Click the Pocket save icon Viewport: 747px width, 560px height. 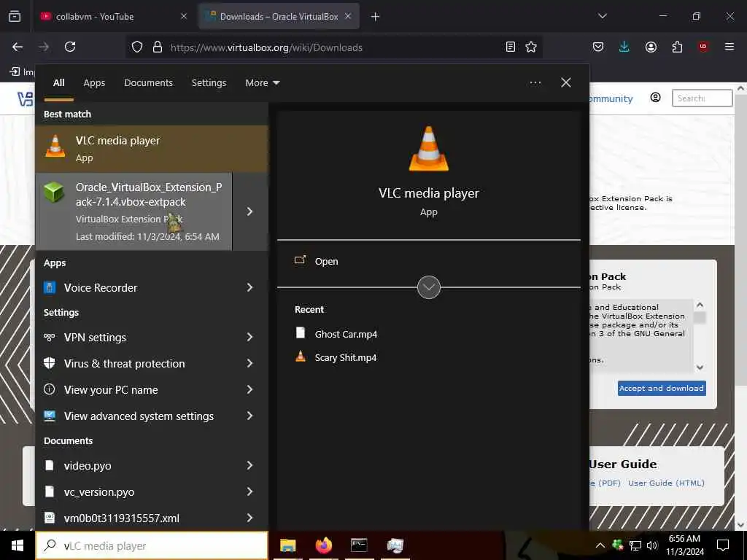point(598,47)
